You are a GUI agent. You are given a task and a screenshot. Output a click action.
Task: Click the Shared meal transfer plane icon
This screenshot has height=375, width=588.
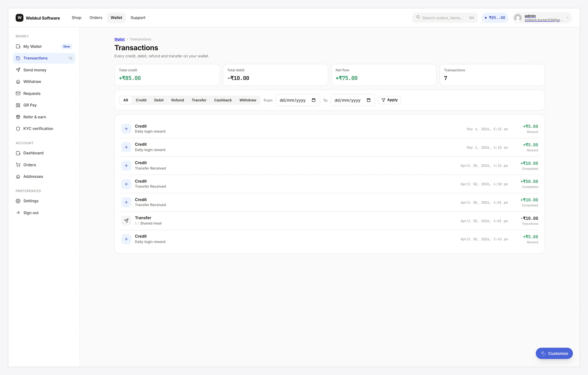pyautogui.click(x=126, y=221)
